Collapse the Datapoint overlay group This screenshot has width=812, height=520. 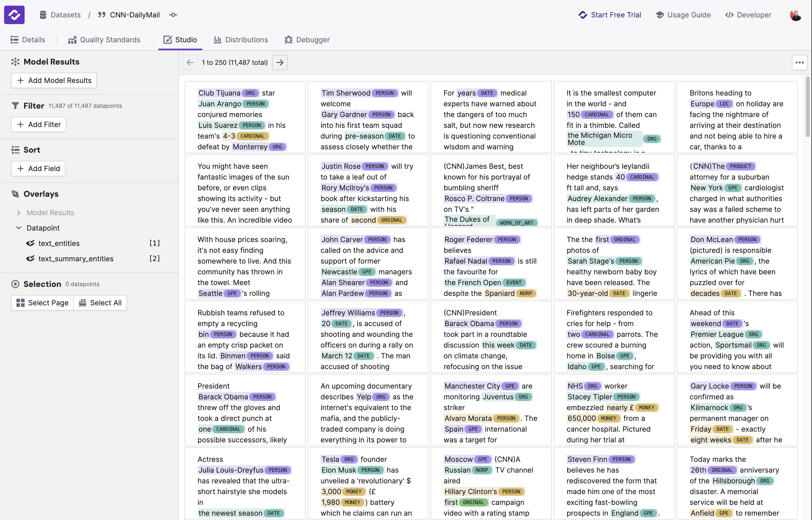(x=18, y=228)
